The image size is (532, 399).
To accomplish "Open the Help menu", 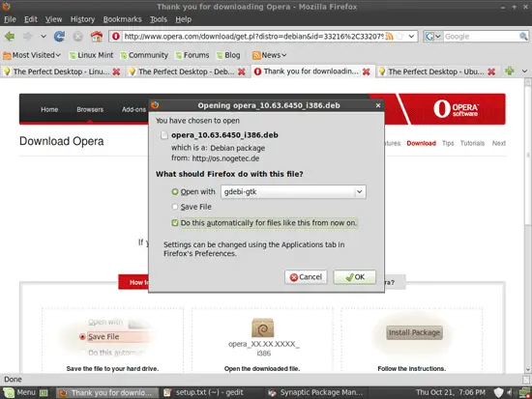I will pos(183,19).
